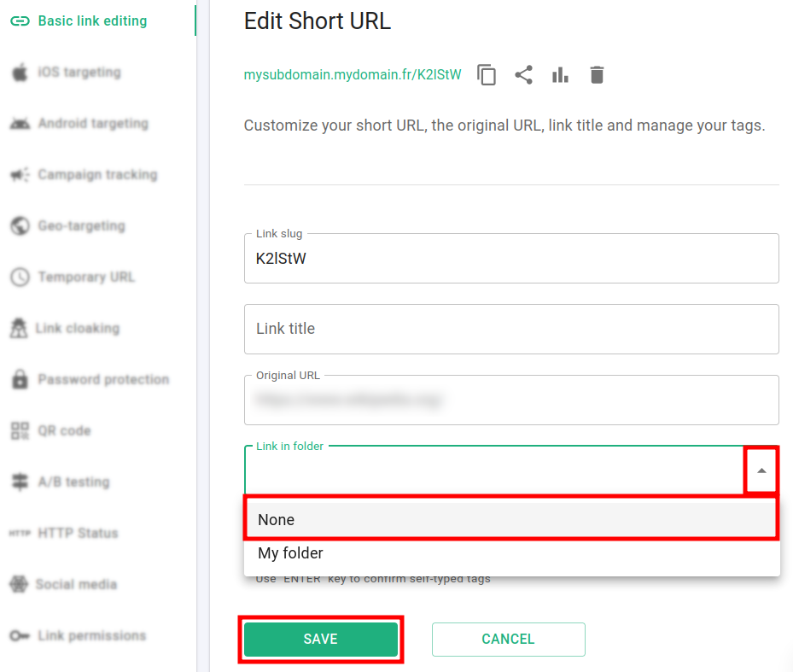
Task: Click the share icon next to URL
Action: point(523,75)
